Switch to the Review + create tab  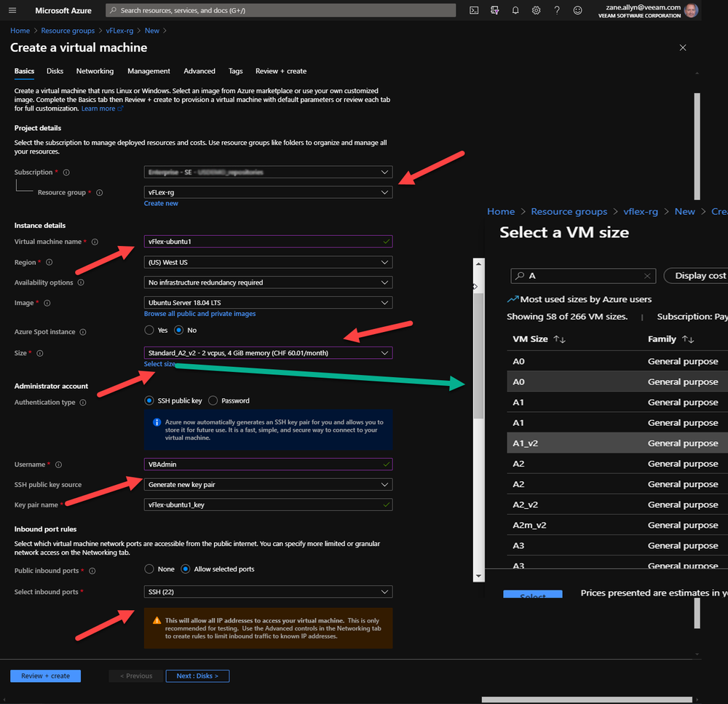pyautogui.click(x=281, y=71)
